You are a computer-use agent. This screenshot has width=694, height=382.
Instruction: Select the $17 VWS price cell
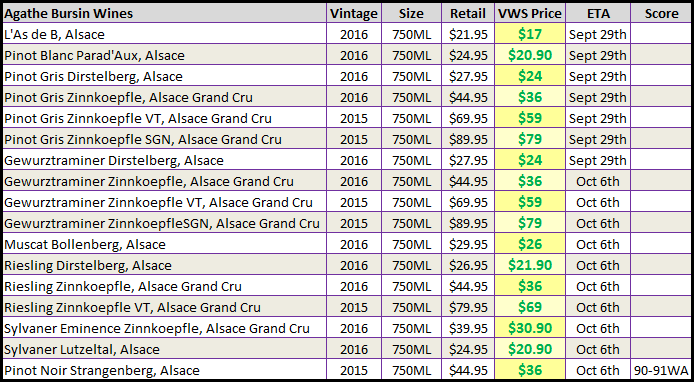click(530, 34)
